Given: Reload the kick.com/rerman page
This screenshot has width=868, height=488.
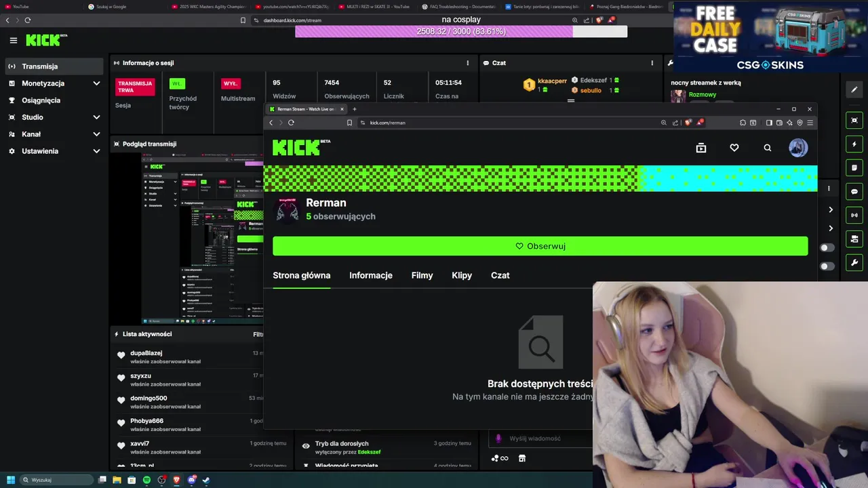Looking at the screenshot, I should point(291,123).
